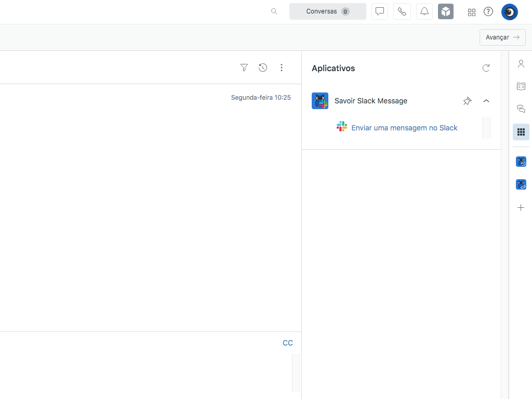532x399 pixels.
Task: Click the search magnifier icon
Action: tap(274, 11)
